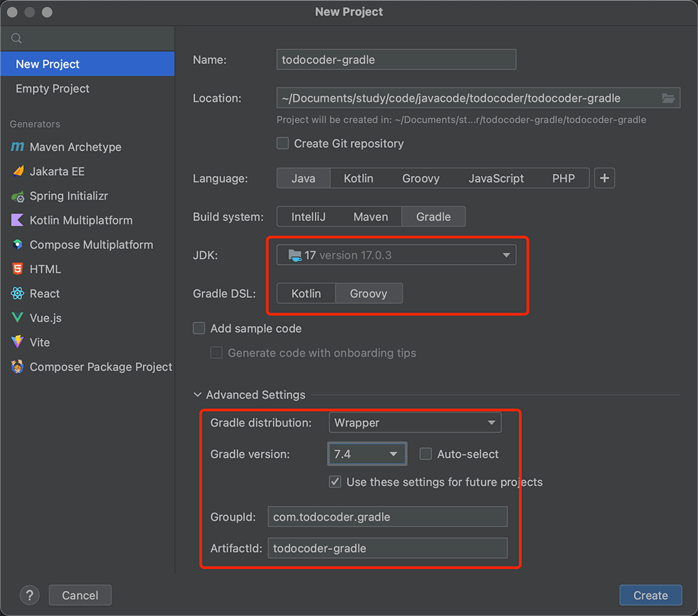698x616 pixels.
Task: Select Empty Project in sidebar
Action: pyautogui.click(x=87, y=89)
